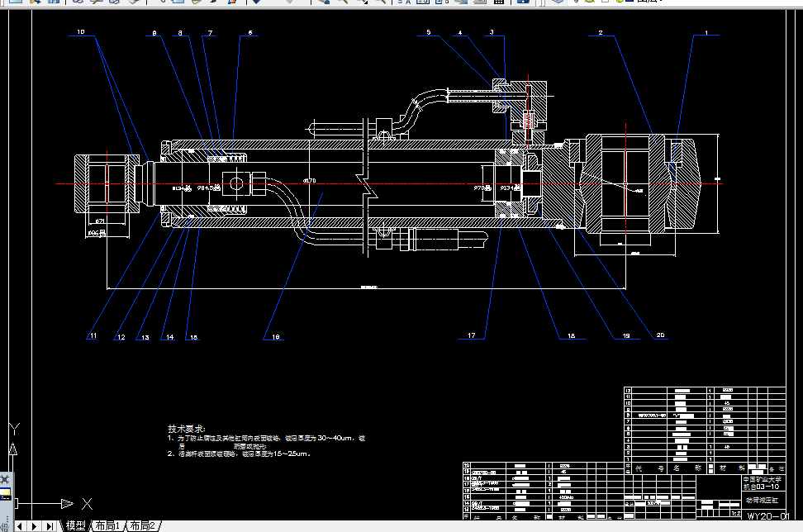This screenshot has width=803, height=532.
Task: Select part callout number 13
Action: 145,337
